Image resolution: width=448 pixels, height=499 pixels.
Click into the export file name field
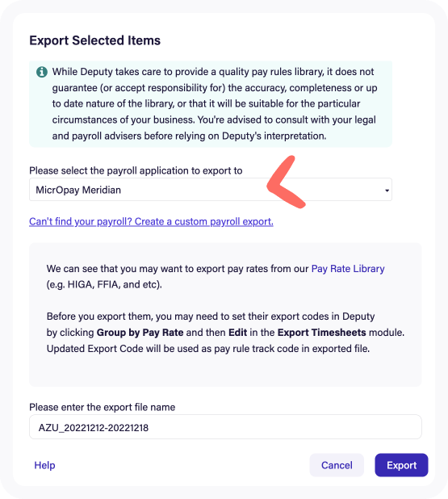225,427
